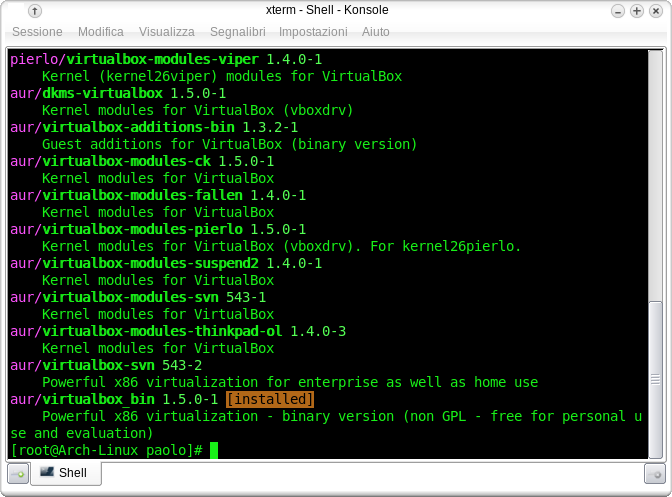The height and width of the screenshot is (497, 672).
Task: Open the Segnalibri menu
Action: [237, 32]
